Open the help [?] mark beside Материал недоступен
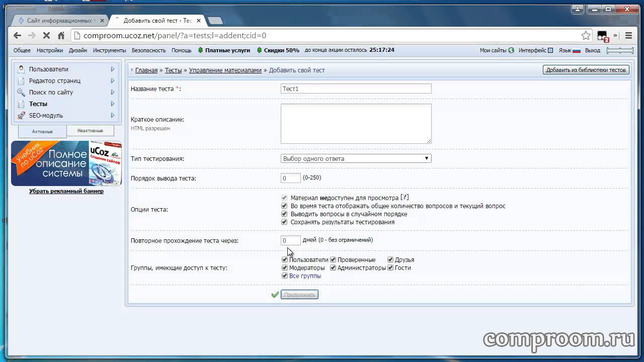 pos(405,198)
